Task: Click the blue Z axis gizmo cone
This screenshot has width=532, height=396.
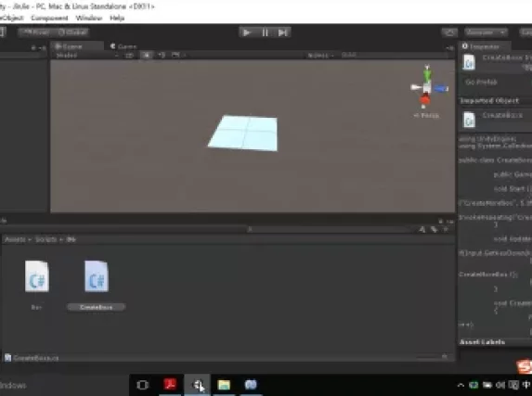Action: [441, 89]
